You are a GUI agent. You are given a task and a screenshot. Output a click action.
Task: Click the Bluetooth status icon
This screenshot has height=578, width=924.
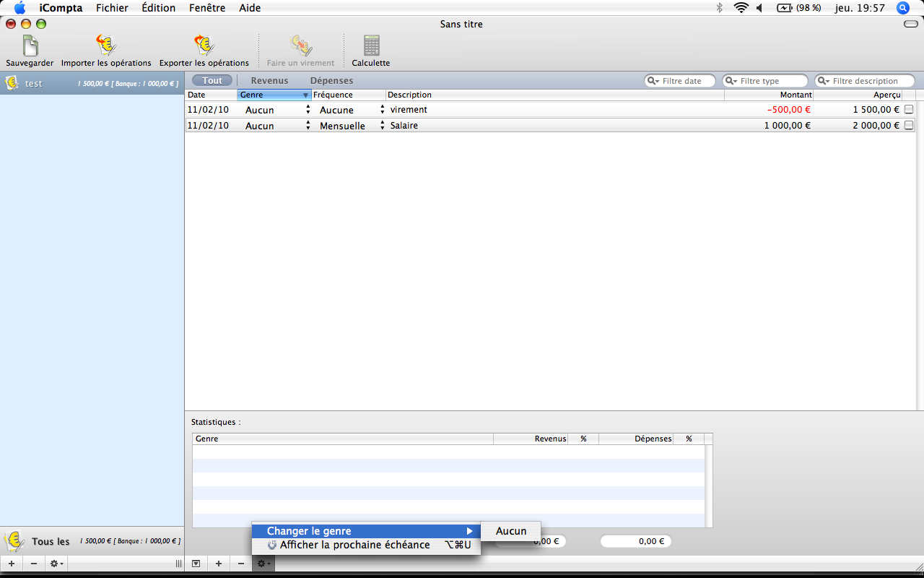click(x=719, y=8)
